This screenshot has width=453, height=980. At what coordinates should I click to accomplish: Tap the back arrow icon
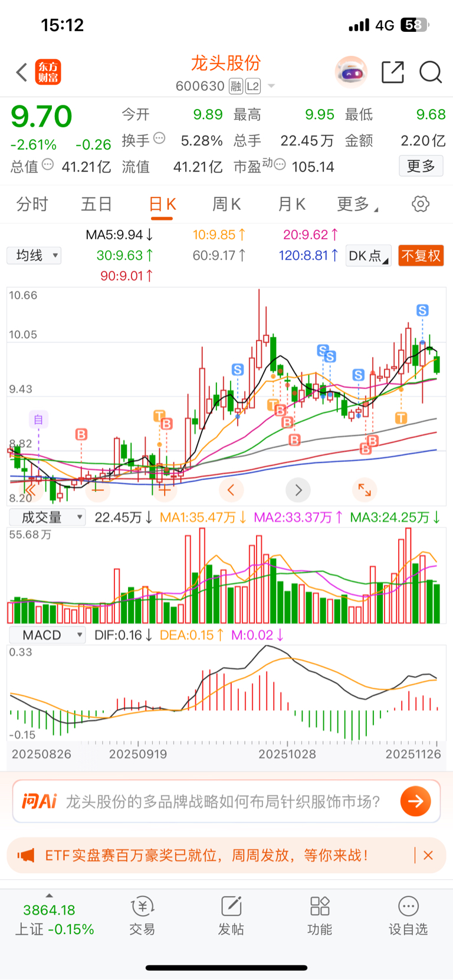click(22, 72)
